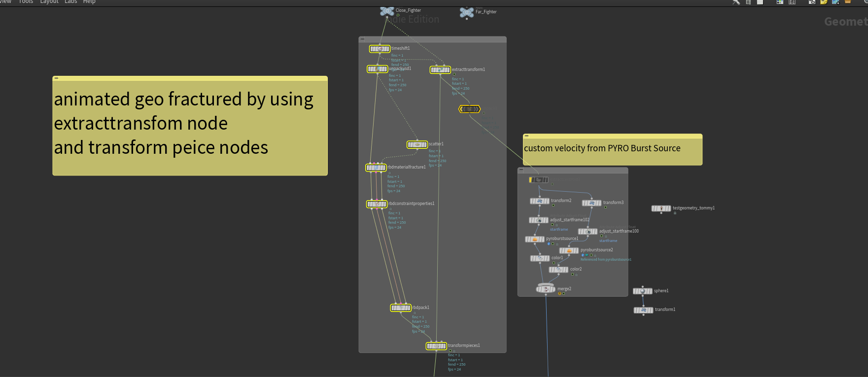Click the 'custom velocity from PYRO Burst Source' note text
868x377 pixels.
point(602,148)
